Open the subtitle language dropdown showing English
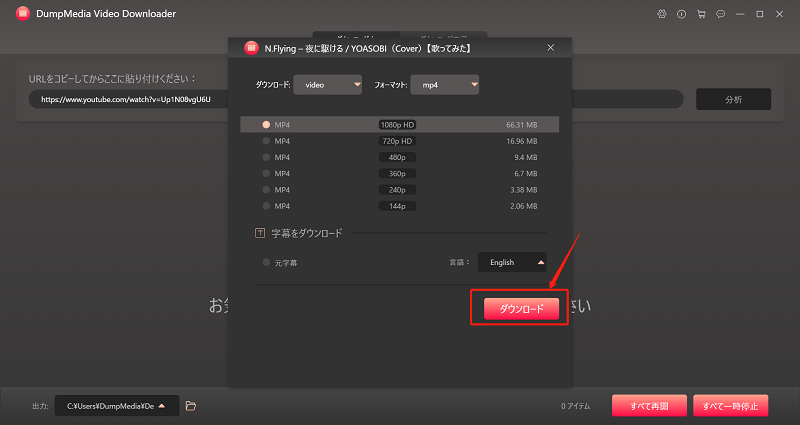 pyautogui.click(x=512, y=262)
